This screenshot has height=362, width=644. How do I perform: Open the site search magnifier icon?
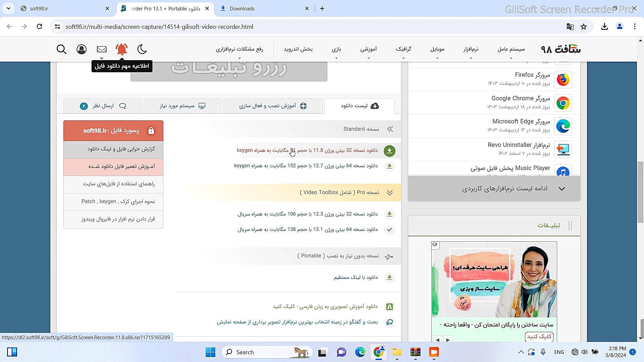click(x=61, y=49)
